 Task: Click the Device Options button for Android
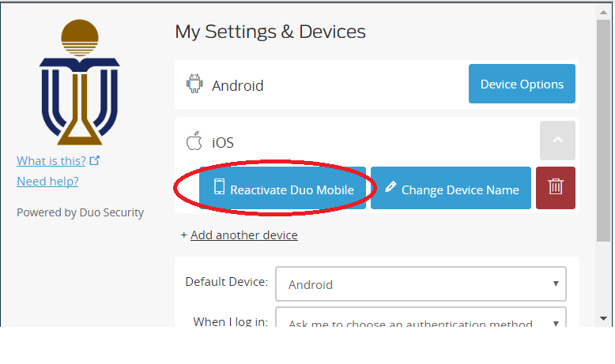tap(522, 84)
